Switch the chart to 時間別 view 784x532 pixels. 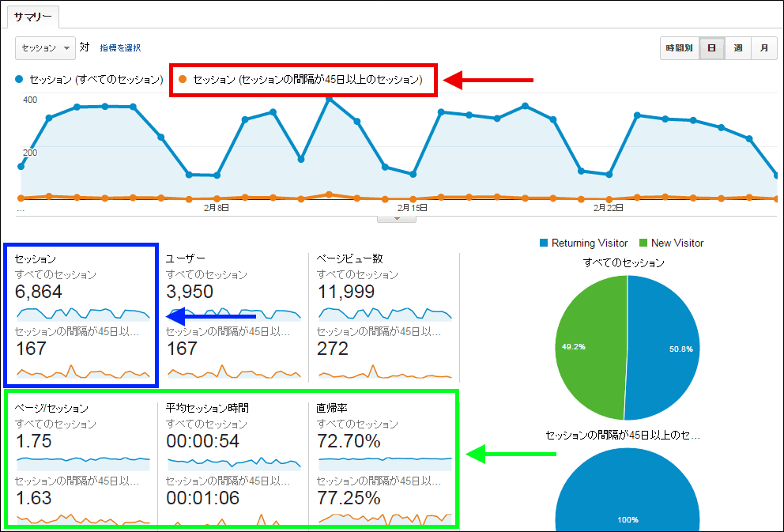pos(679,48)
